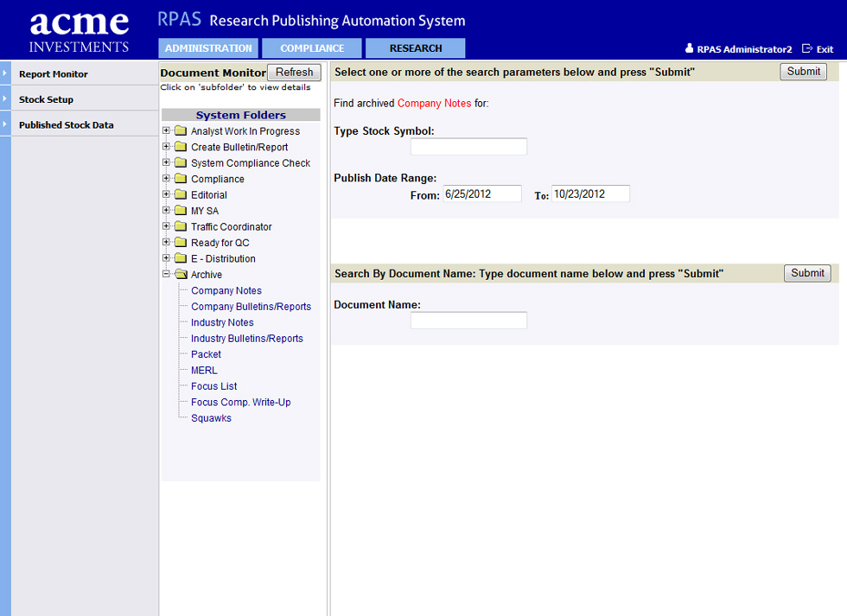Expand the Ready for QC node
The image size is (847, 616).
(166, 242)
